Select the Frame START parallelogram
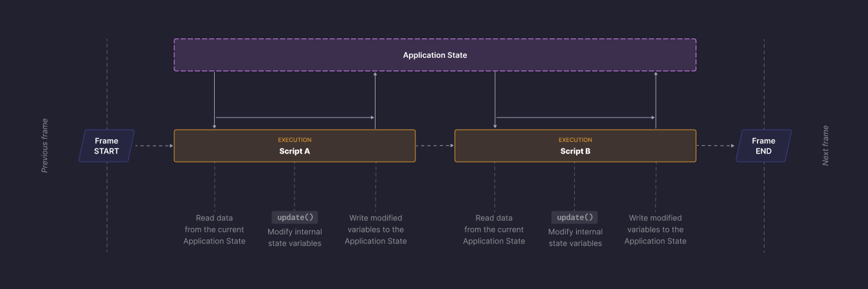Screen dimensions: 868x289 click(x=107, y=146)
